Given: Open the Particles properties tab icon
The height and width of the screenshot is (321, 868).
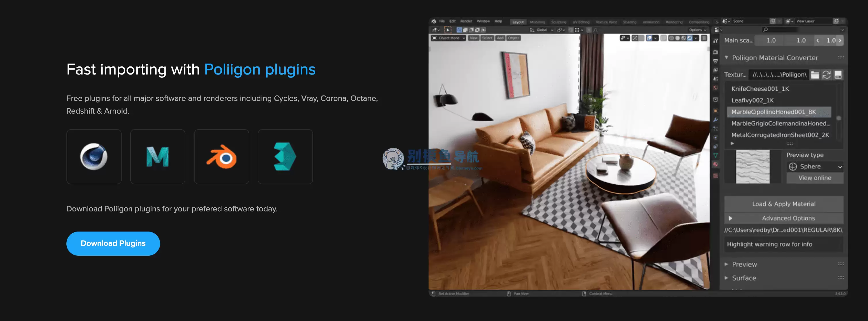Looking at the screenshot, I should tap(715, 129).
